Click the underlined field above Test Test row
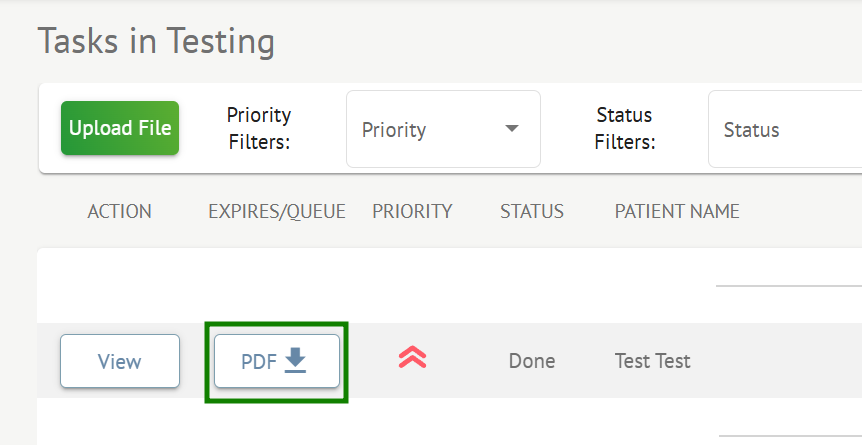 (788, 283)
